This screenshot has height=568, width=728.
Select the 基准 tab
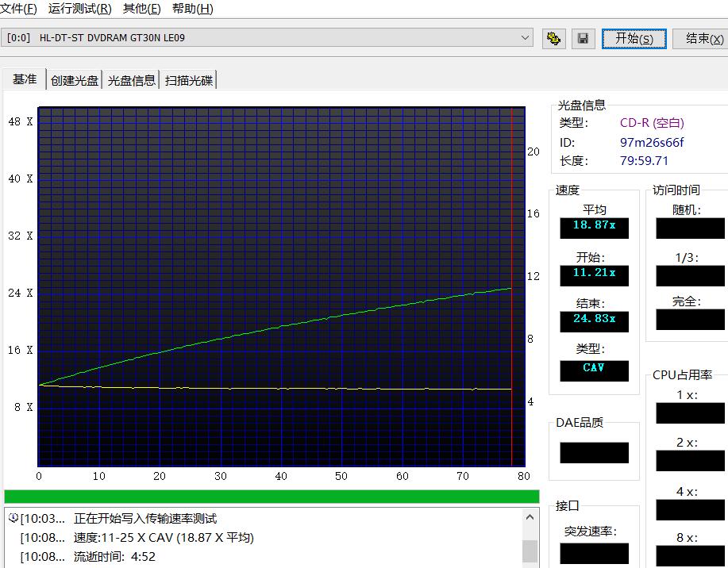[x=24, y=79]
